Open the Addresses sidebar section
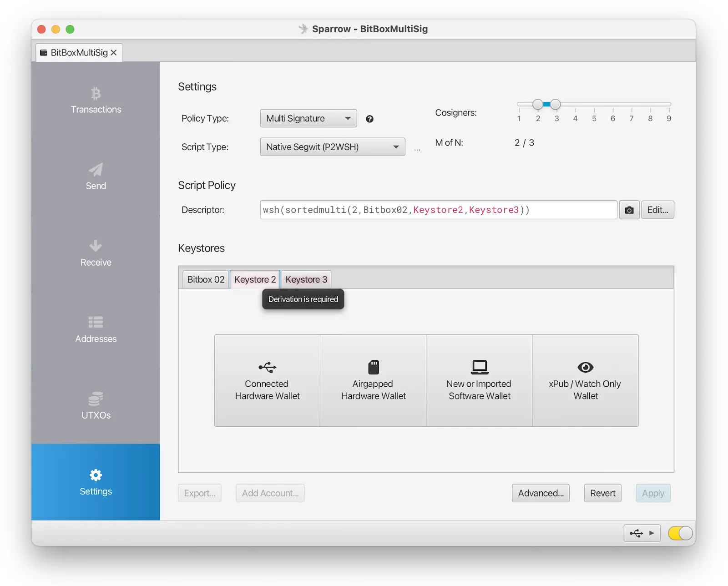The image size is (728, 586). click(x=96, y=329)
